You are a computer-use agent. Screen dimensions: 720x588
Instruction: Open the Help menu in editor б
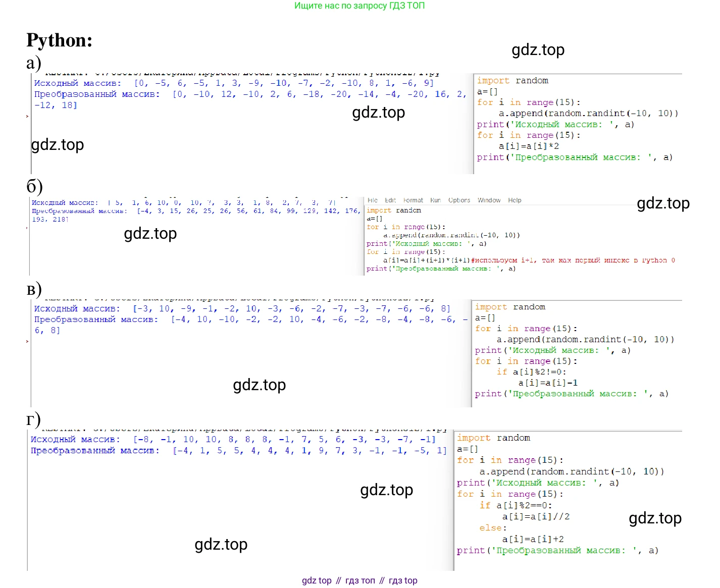(515, 200)
